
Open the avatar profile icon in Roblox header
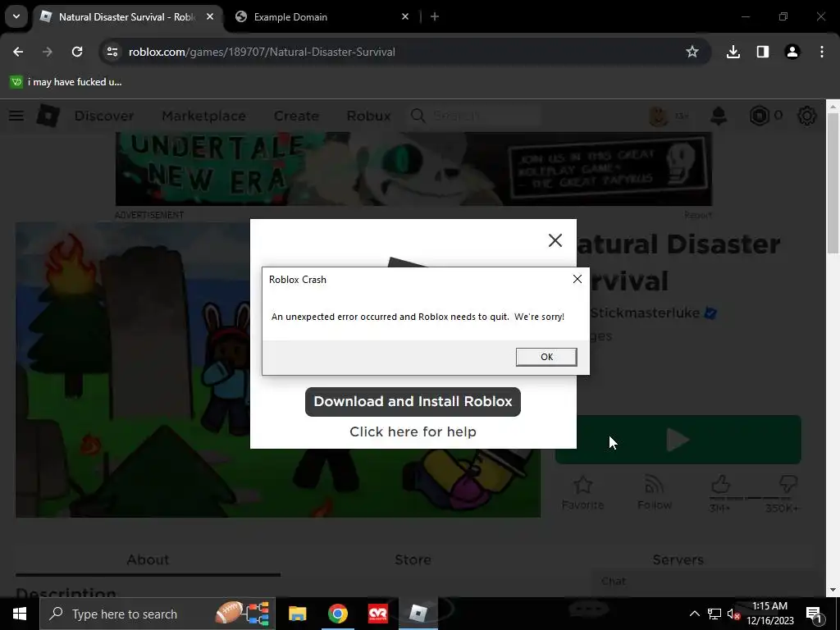tap(659, 116)
